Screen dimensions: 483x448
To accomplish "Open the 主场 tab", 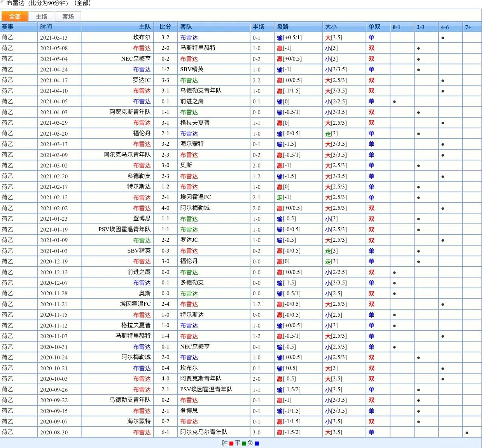I will [x=41, y=16].
